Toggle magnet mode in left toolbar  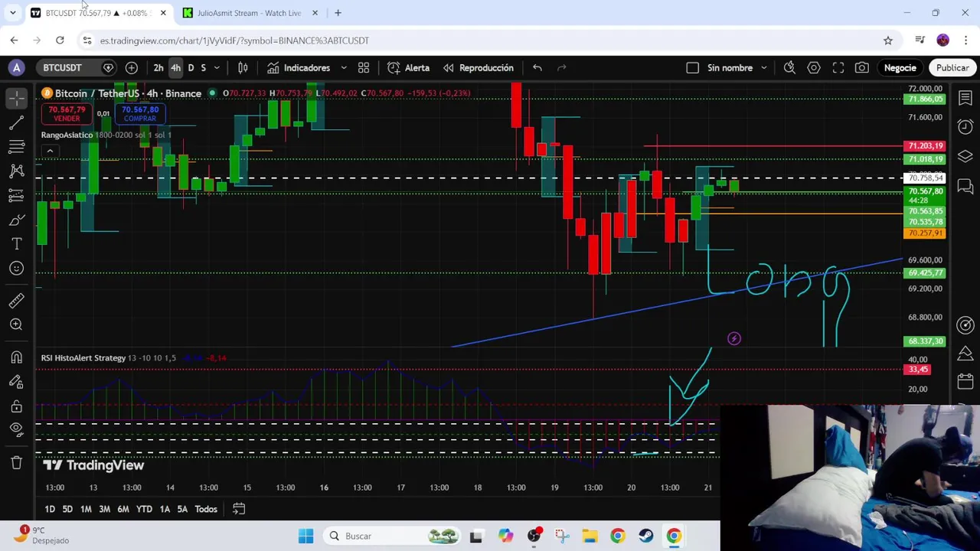(16, 357)
